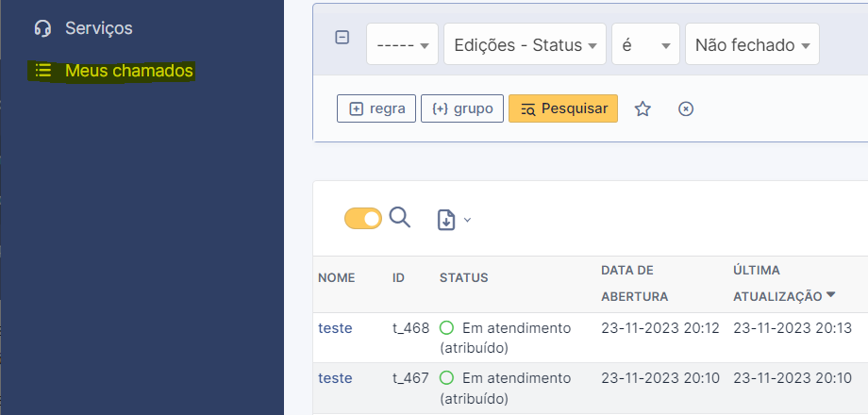Open the 'é' operator dropdown
This screenshot has width=868, height=415.
(645, 44)
